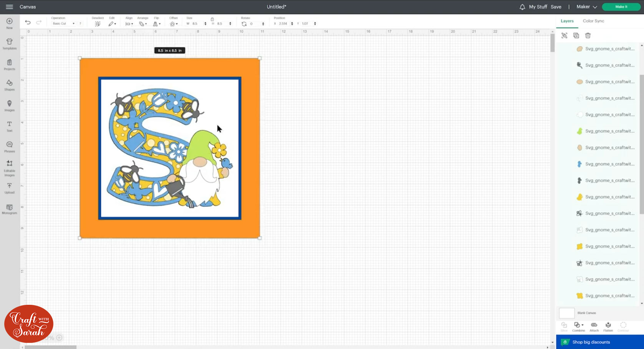Click the Slice tool
This screenshot has width=644, height=349.
564,327
